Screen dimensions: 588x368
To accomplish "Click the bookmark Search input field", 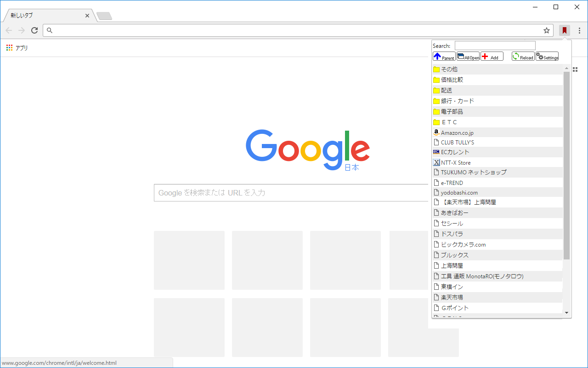I will pos(495,46).
